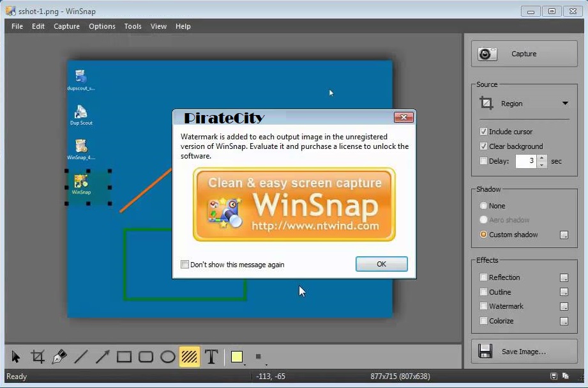Viewport: 588px width, 388px height.
Task: Click the Ready status bar text
Action: (x=17, y=376)
